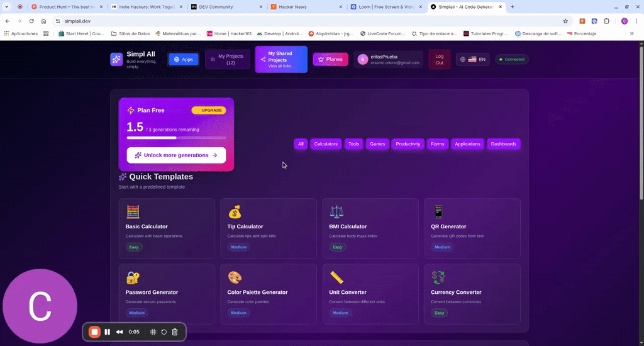Bookmark this page with star icon
This screenshot has height=346, width=644.
pos(565,21)
